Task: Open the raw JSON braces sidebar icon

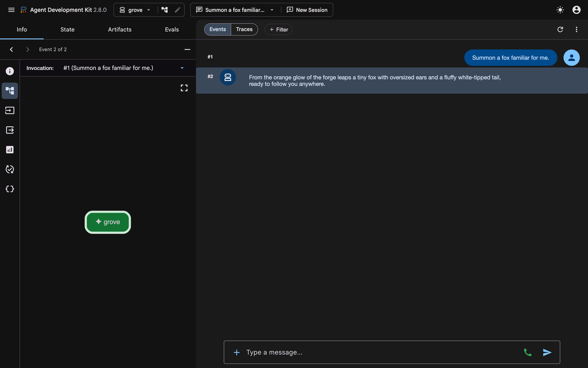Action: tap(10, 189)
